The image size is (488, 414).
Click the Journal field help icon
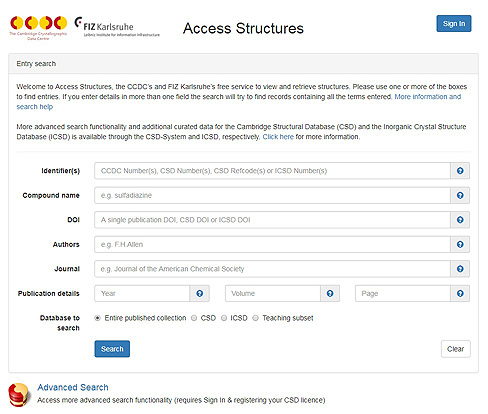[460, 269]
